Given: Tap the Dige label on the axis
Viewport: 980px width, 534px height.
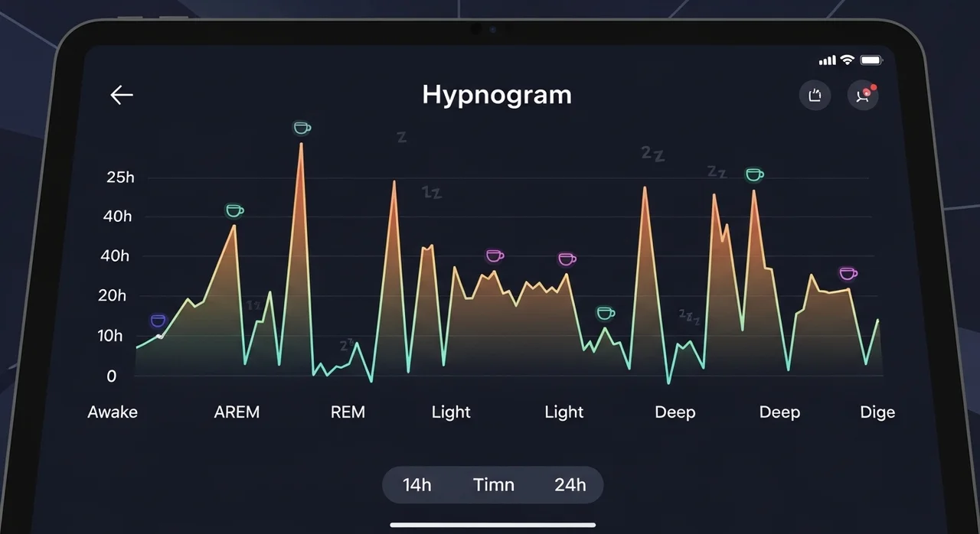Looking at the screenshot, I should click(877, 412).
